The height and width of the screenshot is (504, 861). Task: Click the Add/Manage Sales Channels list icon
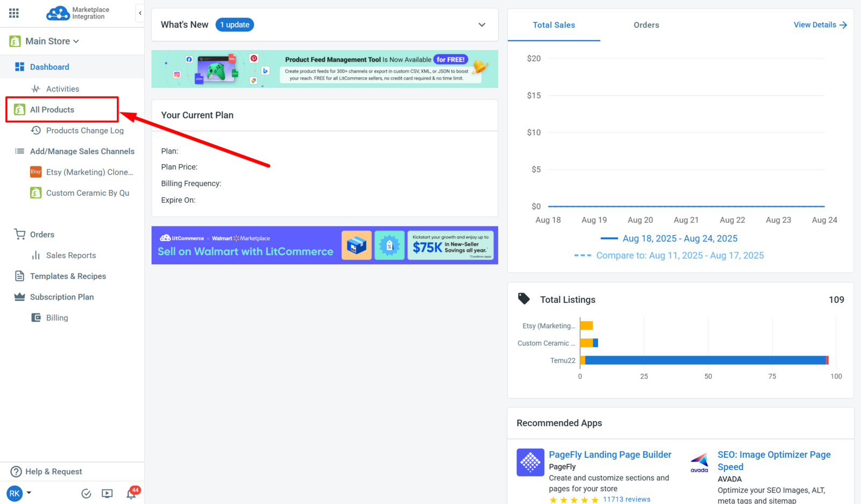(19, 151)
